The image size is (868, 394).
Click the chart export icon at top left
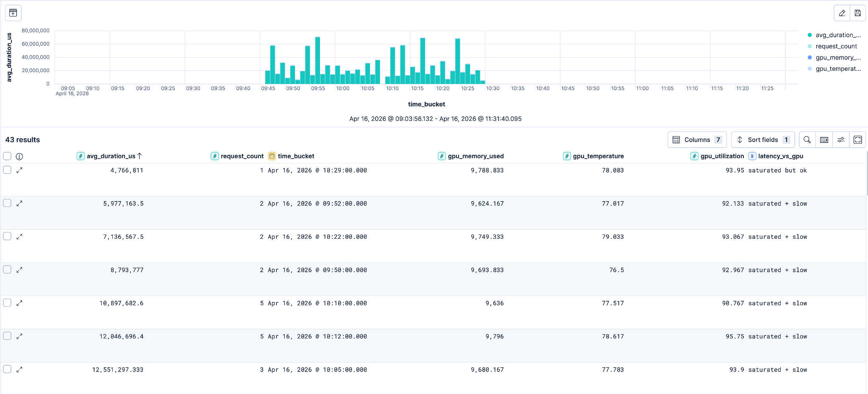pos(13,13)
